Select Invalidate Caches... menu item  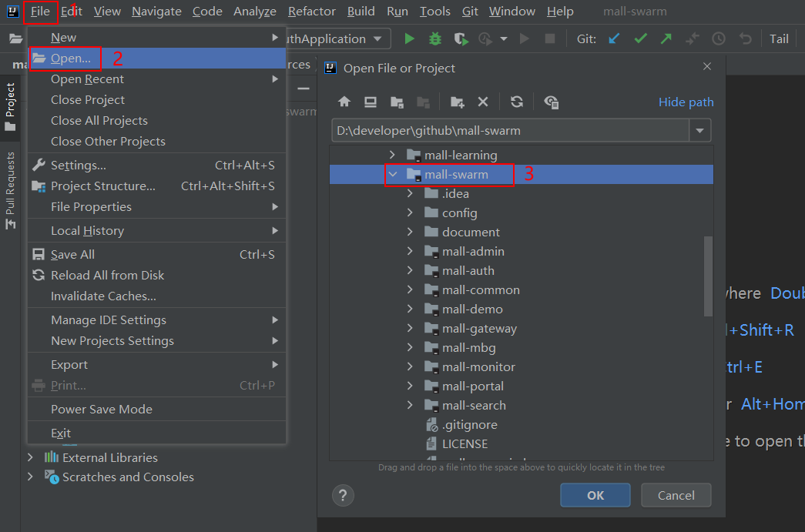156,296
